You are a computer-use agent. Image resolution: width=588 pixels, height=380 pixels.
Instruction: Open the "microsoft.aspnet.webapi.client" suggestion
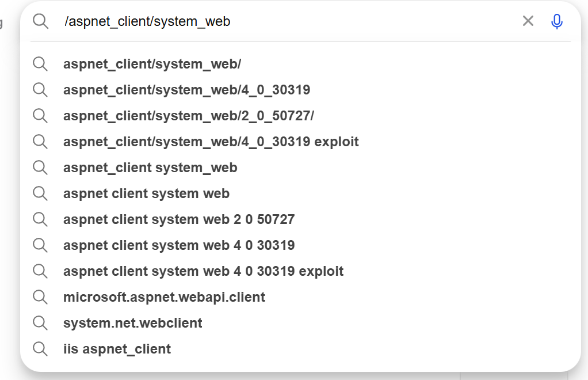[164, 297]
